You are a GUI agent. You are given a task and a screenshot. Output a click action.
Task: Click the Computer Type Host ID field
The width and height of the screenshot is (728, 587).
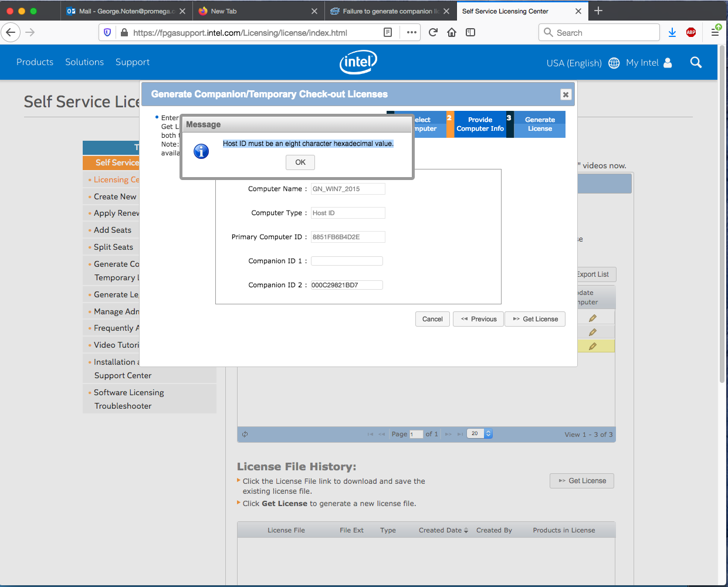348,213
